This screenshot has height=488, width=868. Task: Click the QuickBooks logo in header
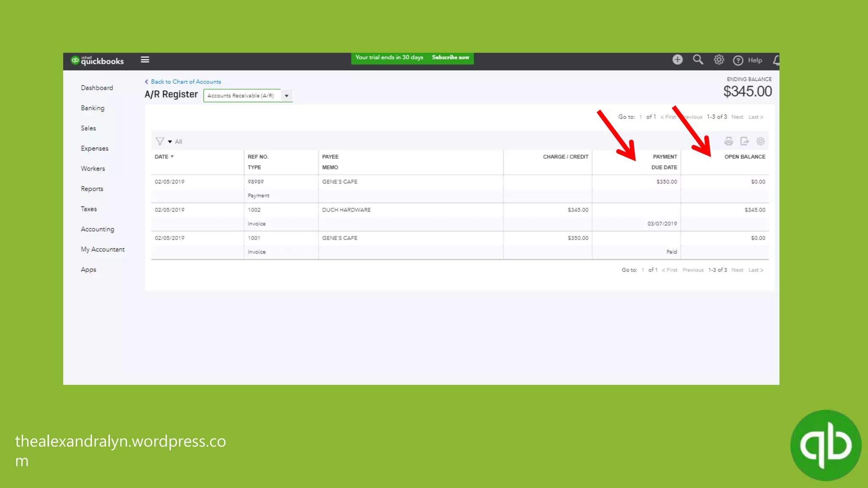(x=97, y=61)
